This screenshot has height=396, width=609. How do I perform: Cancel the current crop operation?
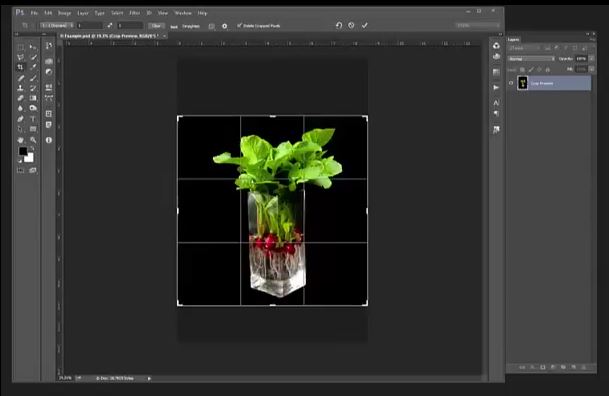click(351, 25)
